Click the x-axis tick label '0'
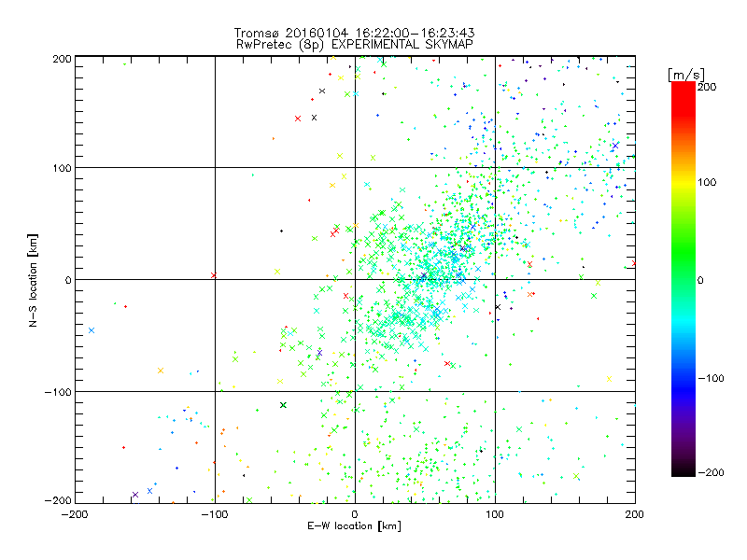Screen dimensions: 747x560 [355, 514]
